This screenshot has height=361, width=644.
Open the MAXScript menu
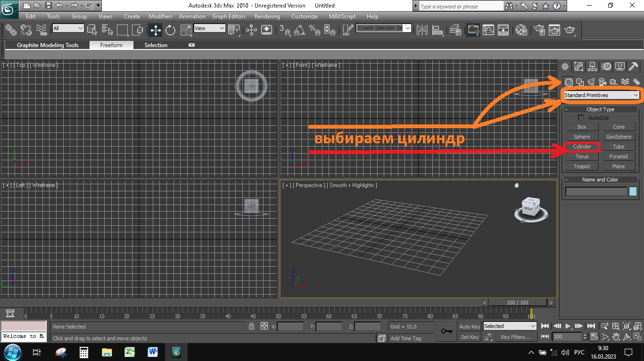click(342, 16)
